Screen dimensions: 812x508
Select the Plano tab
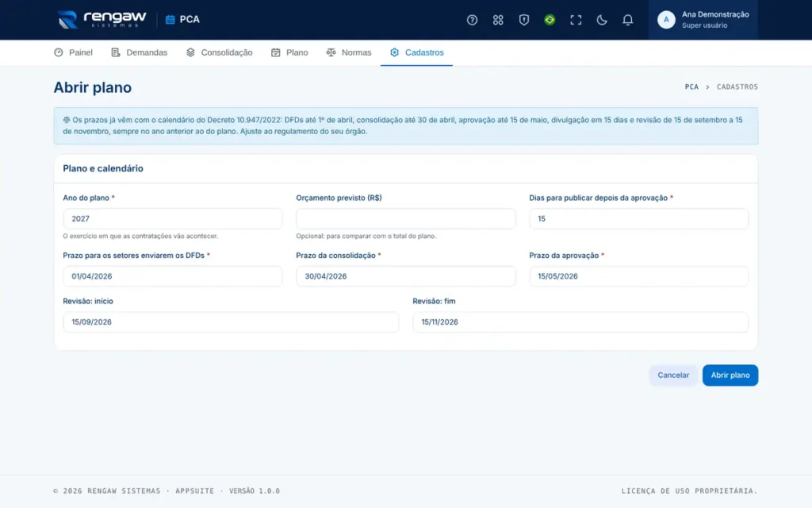point(289,52)
